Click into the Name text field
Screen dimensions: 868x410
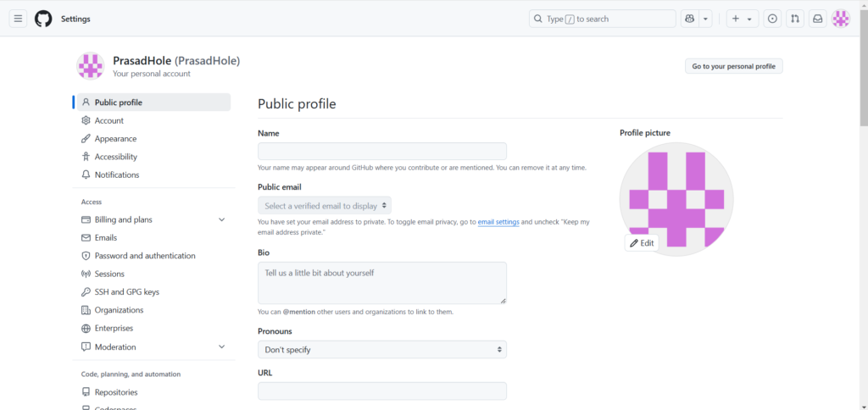[382, 151]
